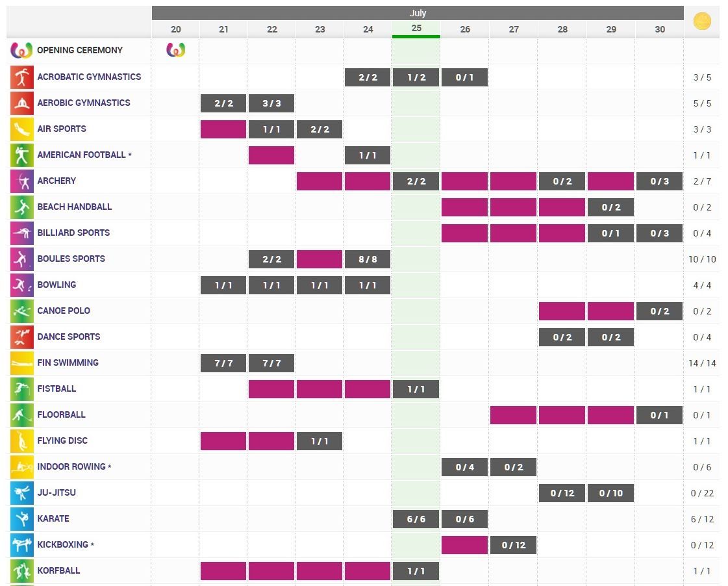Select the Fin Swimming icon

21,363
